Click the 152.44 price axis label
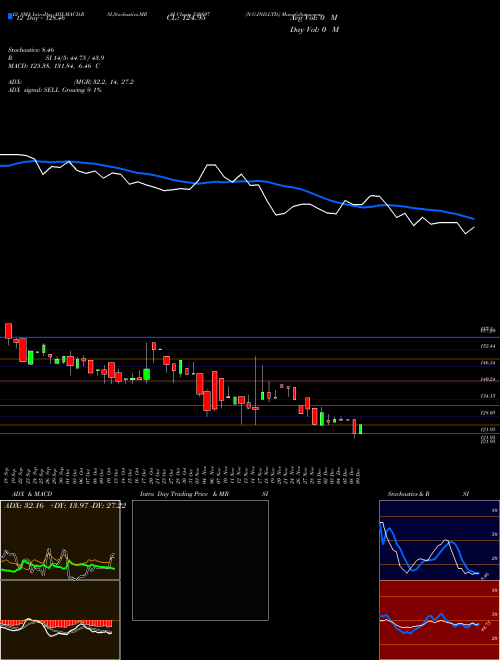The width and height of the screenshot is (500, 660). tap(487, 346)
